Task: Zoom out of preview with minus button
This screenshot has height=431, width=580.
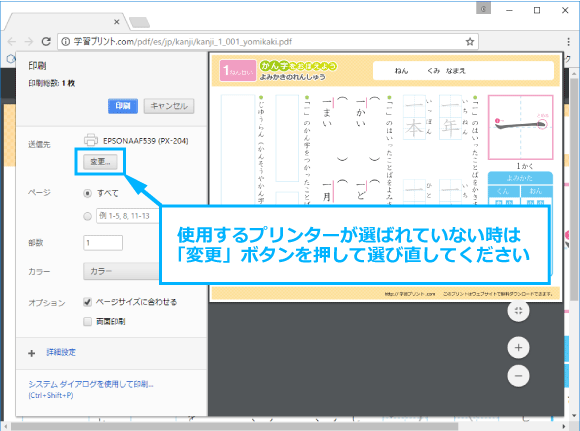Action: [x=518, y=376]
